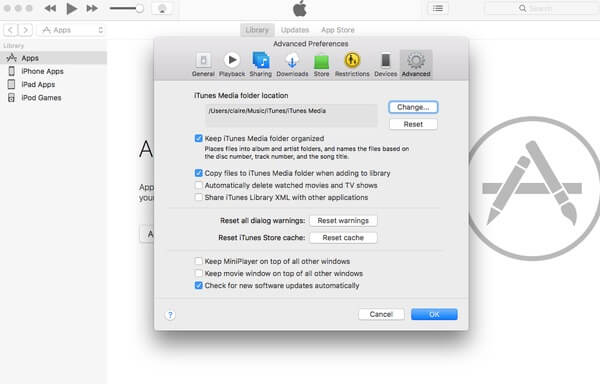Enable Automatically delete watched movies and TV shows
The height and width of the screenshot is (384, 600).
point(198,185)
